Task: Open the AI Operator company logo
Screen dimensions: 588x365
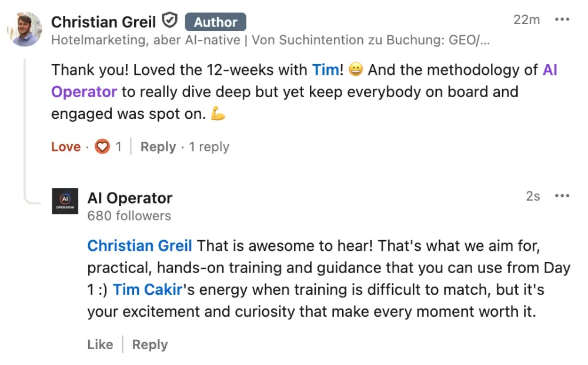Action: click(65, 201)
